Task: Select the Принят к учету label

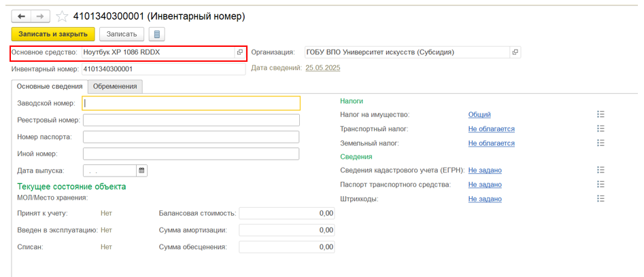Action: 42,213
